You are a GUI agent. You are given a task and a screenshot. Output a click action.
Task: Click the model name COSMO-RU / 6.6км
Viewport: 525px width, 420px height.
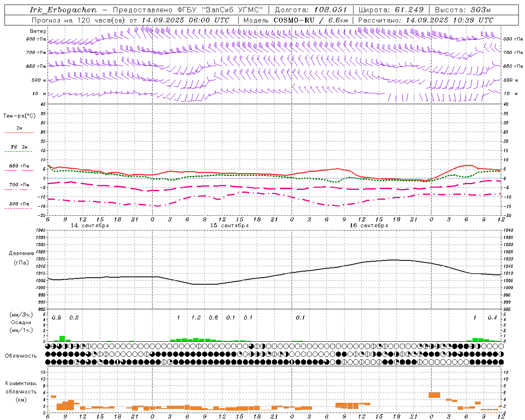coord(310,20)
